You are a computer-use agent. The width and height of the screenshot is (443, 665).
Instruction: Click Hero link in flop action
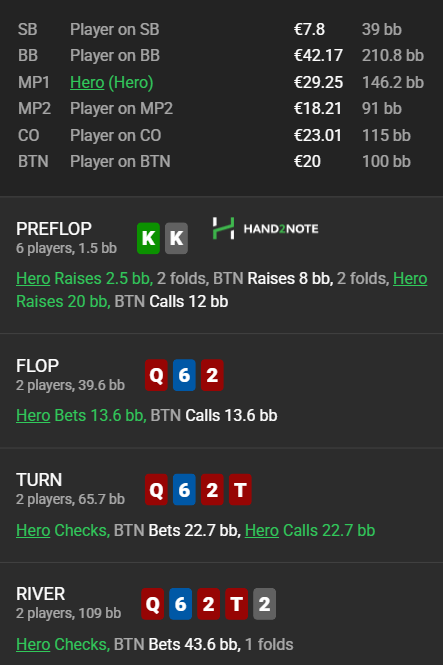point(33,416)
